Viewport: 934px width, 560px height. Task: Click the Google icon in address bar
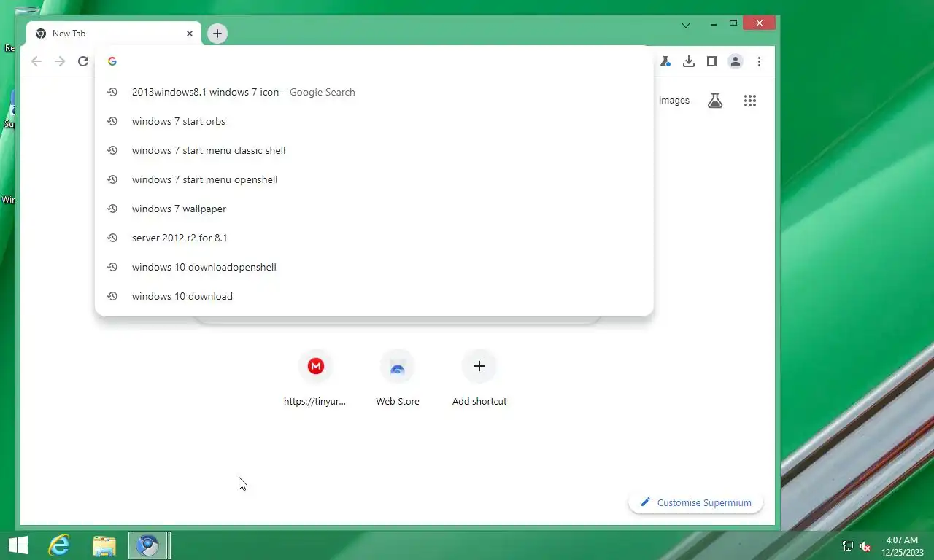112,61
